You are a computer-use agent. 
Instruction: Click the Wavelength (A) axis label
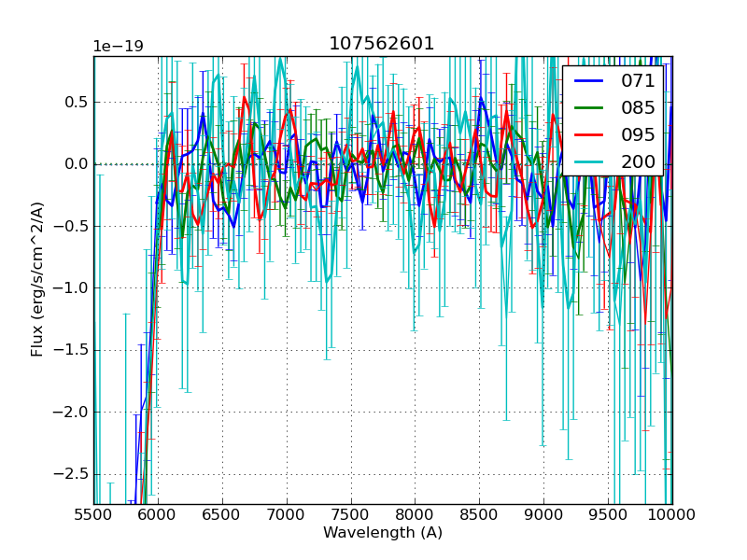[x=383, y=533]
